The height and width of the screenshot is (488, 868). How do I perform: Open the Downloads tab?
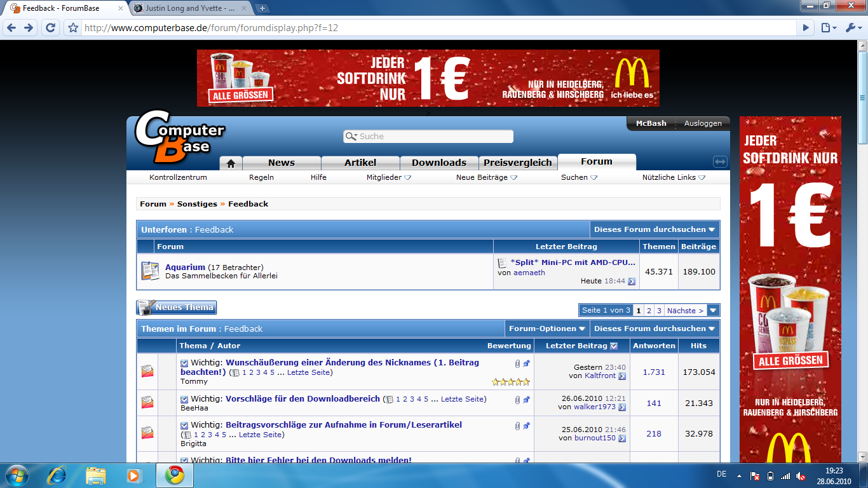click(439, 163)
